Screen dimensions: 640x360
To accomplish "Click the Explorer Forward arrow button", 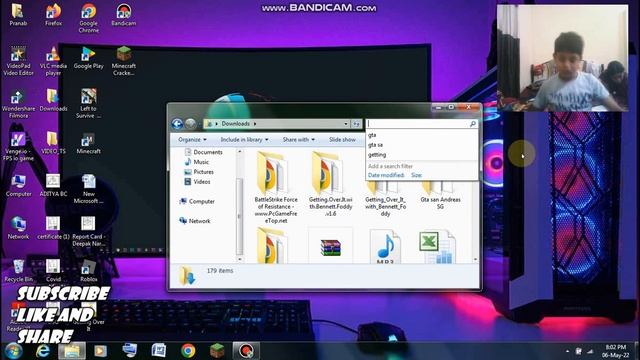I will (190, 124).
